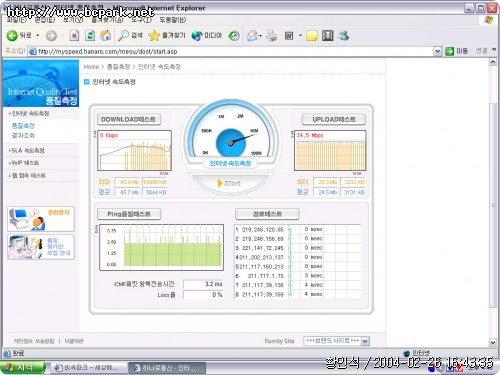Click the vertical scrollbar down arrow
Image resolution: width=500 pixels, height=375 pixels.
coord(493,342)
